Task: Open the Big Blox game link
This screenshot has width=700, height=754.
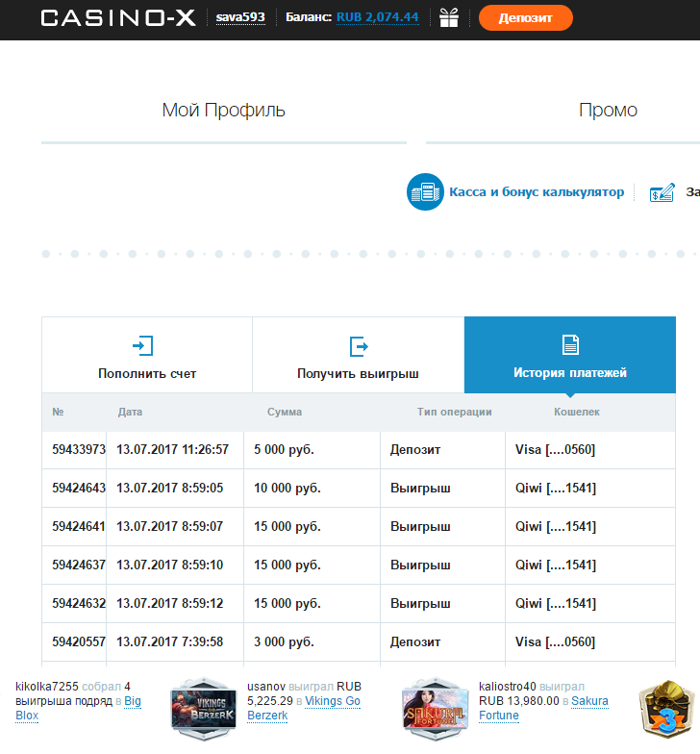Action: click(x=78, y=708)
